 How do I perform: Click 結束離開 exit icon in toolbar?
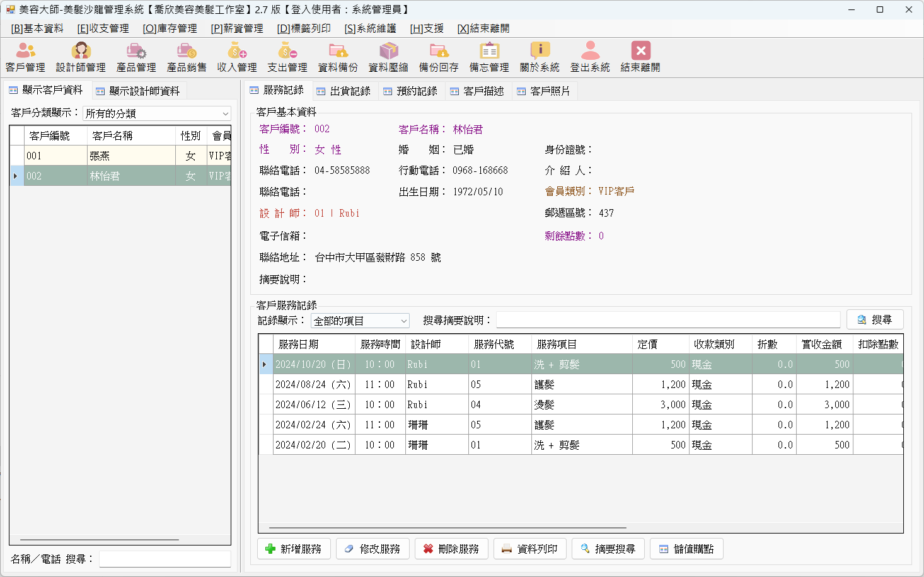pyautogui.click(x=640, y=57)
